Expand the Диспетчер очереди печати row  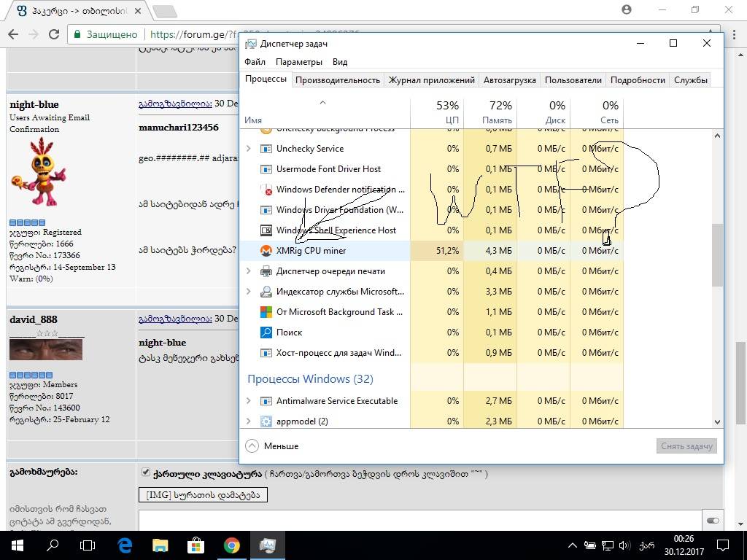point(248,271)
